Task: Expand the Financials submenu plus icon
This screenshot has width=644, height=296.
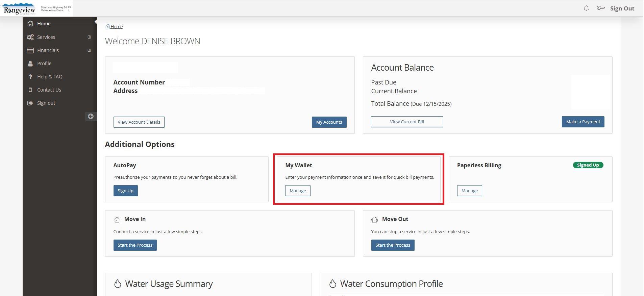Action: click(89, 50)
